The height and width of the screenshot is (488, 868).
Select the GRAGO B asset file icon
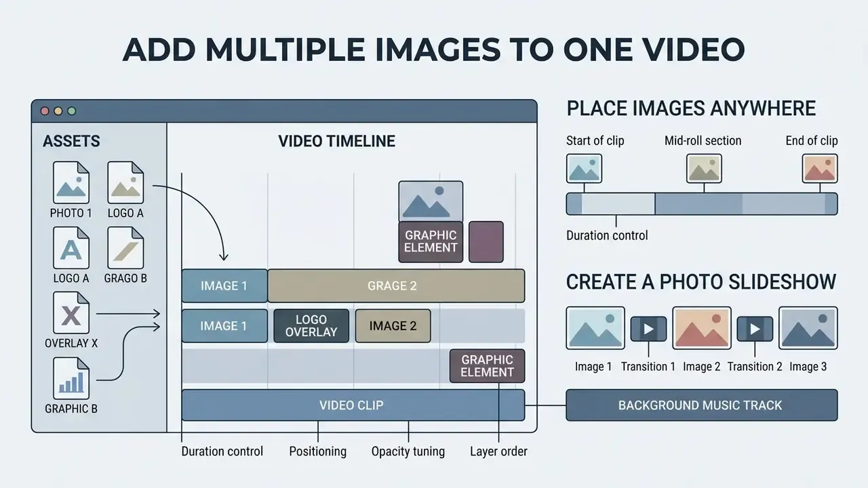coord(125,248)
